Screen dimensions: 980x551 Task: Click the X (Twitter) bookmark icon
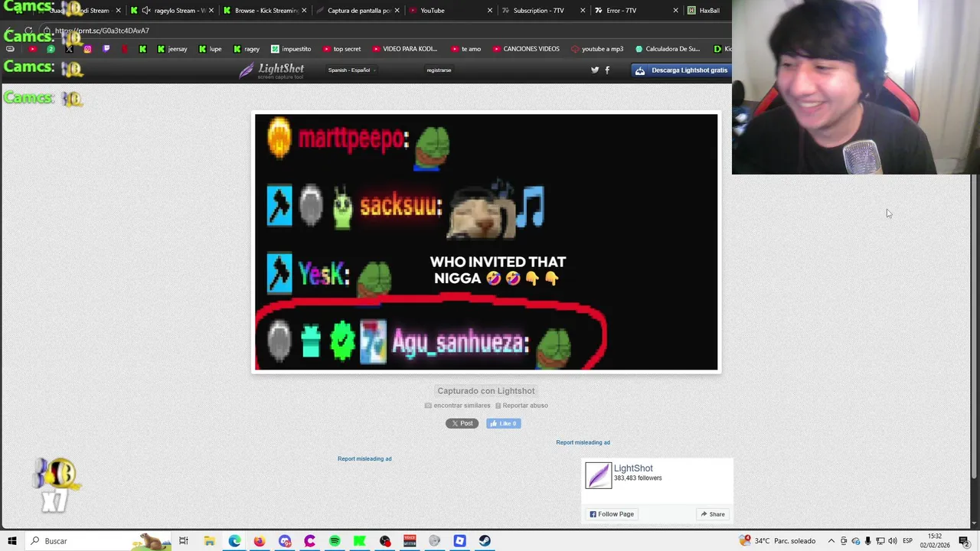(x=69, y=49)
